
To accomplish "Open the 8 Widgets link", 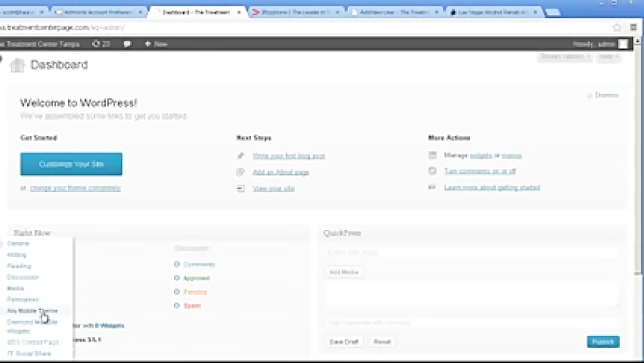I will [109, 325].
